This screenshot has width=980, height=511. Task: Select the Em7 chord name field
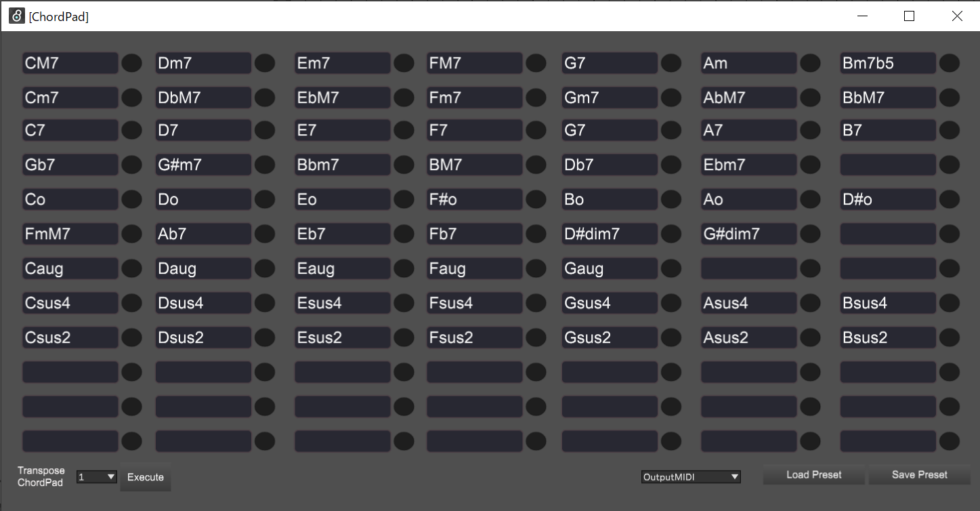coord(343,63)
